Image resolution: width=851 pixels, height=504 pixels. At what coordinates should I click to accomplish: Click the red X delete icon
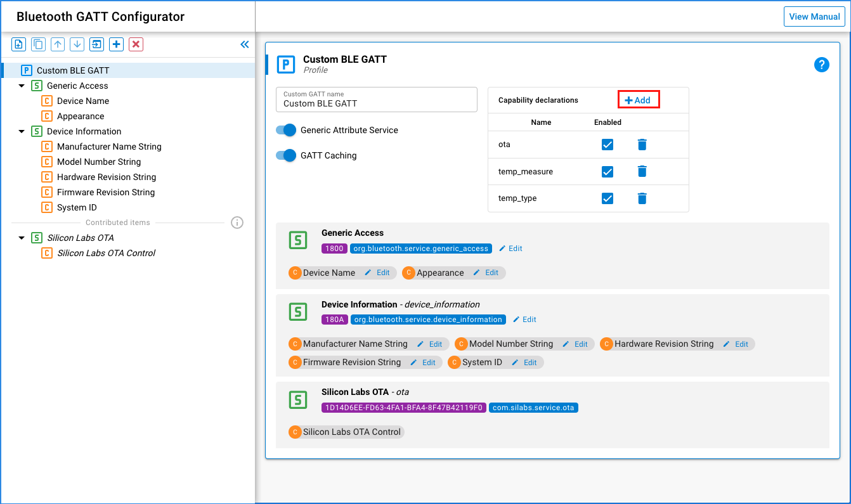click(x=136, y=44)
